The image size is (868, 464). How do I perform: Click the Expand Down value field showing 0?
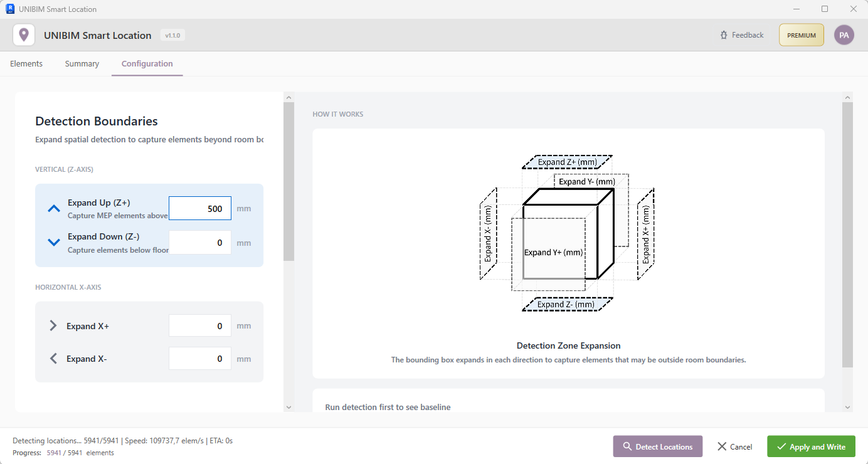click(200, 242)
